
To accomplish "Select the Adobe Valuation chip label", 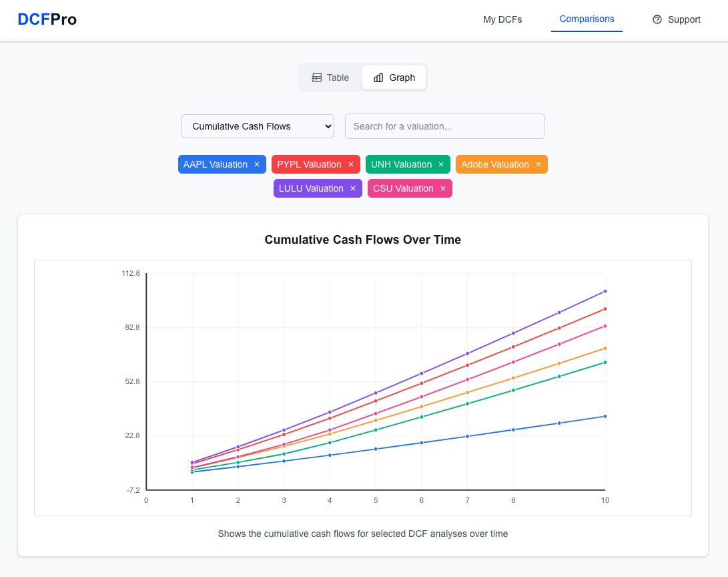I will (x=495, y=164).
